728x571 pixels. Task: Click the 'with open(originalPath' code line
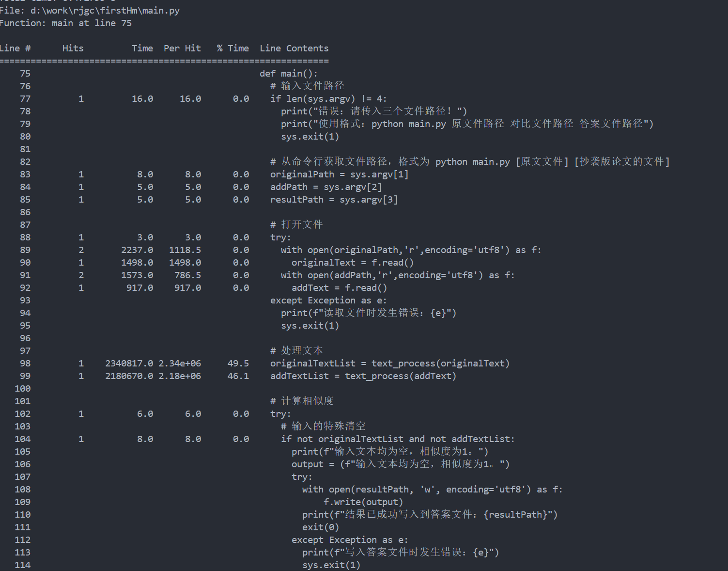pos(411,250)
